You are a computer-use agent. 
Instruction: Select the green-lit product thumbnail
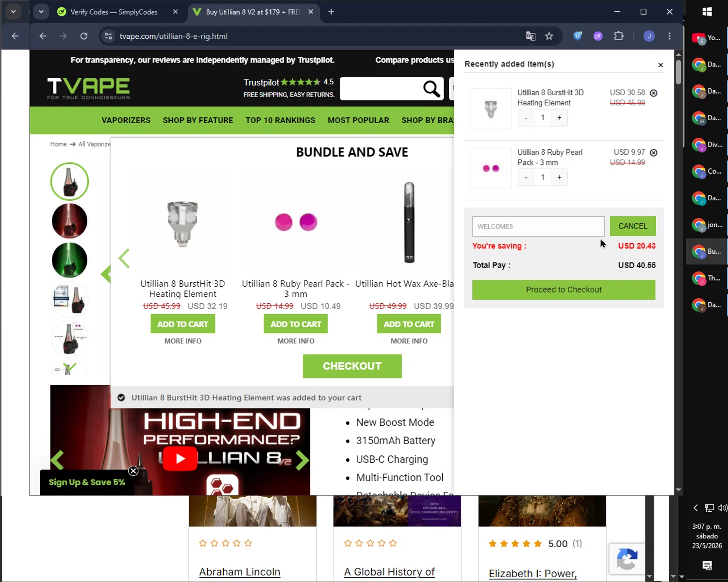click(x=69, y=260)
